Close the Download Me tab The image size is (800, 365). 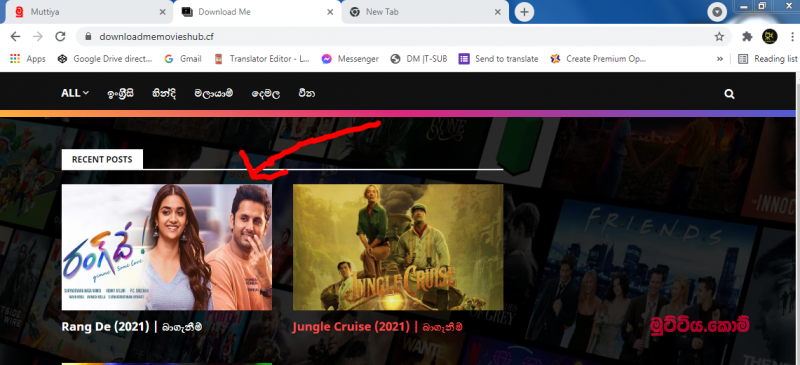[330, 12]
